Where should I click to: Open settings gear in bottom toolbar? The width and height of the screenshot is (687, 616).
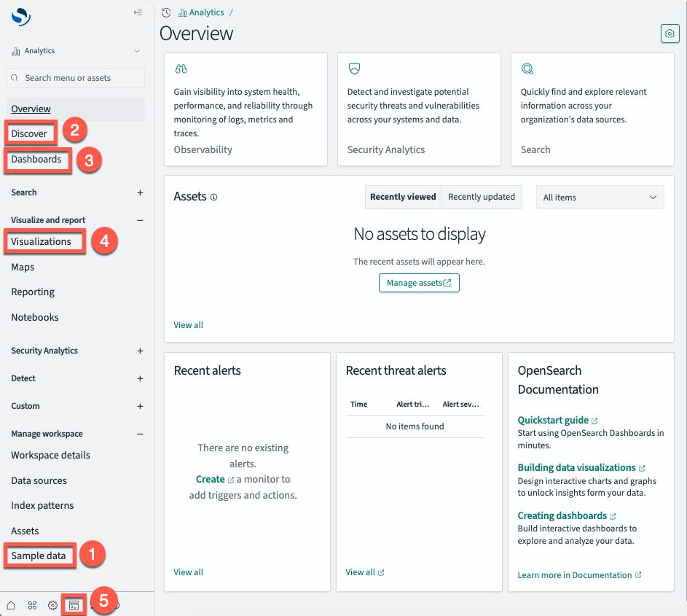(52, 606)
